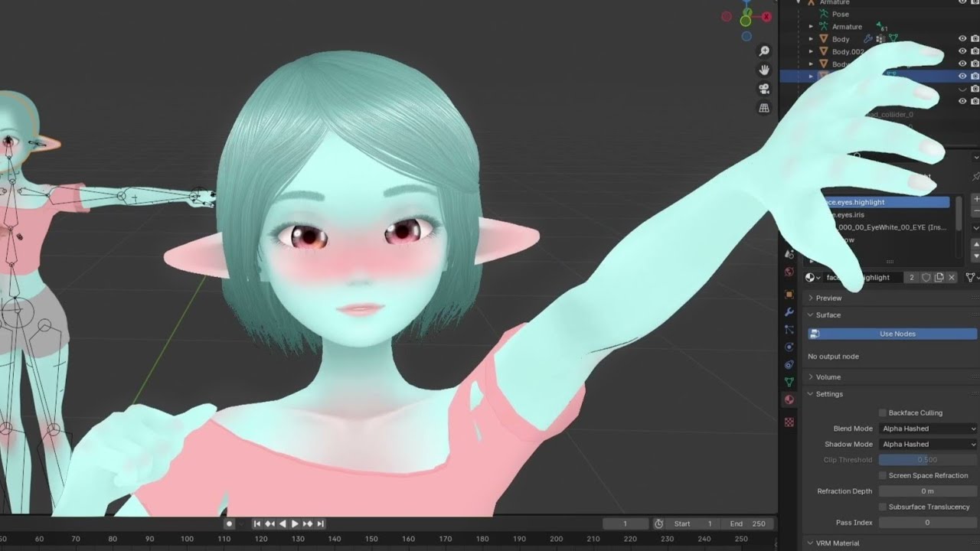The height and width of the screenshot is (551, 980).
Task: Enable the Backface Culling checkbox
Action: coord(883,412)
